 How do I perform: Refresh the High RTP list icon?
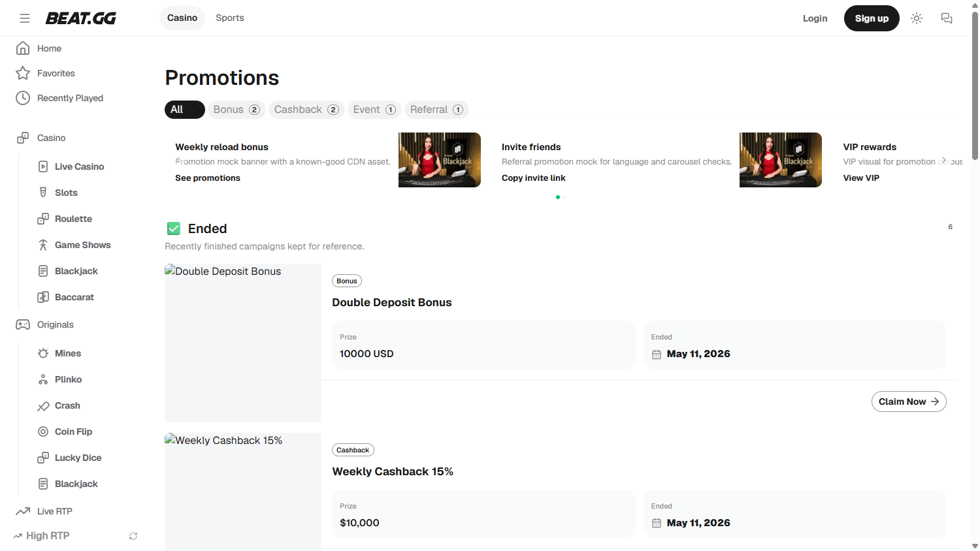[x=133, y=536]
